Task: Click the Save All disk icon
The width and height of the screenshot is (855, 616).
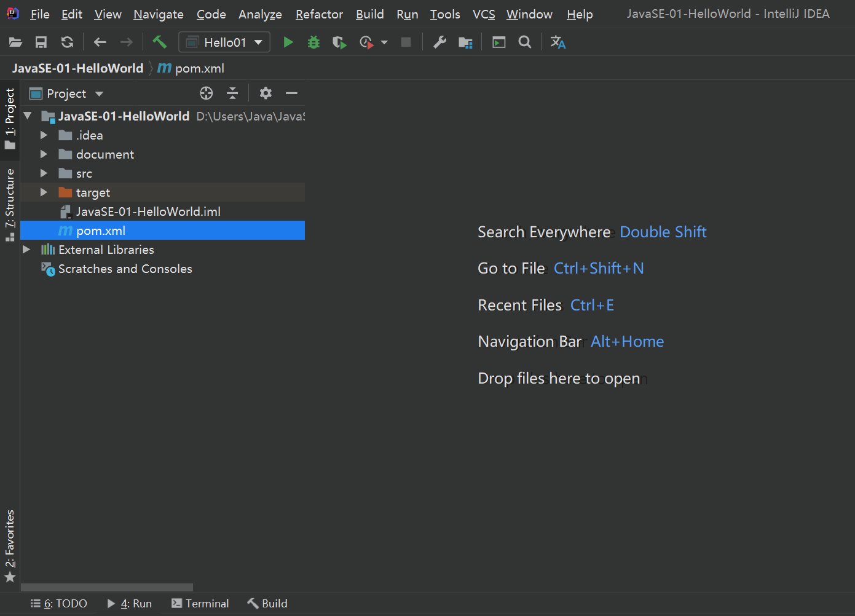Action: [x=41, y=42]
